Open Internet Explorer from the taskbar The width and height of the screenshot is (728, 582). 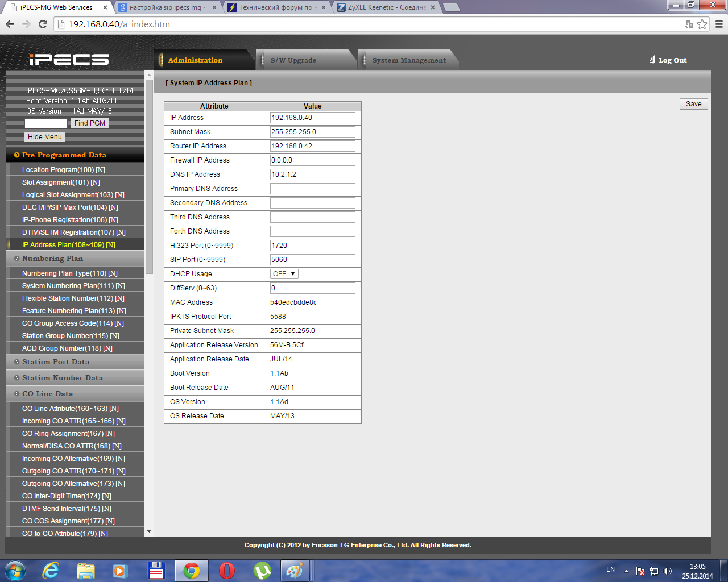point(51,570)
